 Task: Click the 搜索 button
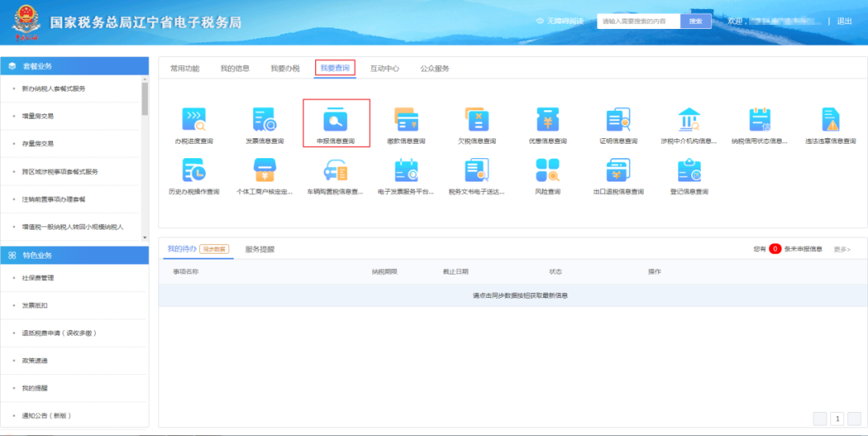click(695, 22)
